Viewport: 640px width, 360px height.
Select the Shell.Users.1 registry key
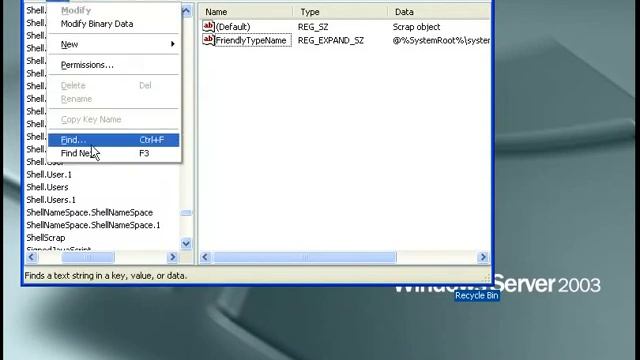click(x=51, y=200)
